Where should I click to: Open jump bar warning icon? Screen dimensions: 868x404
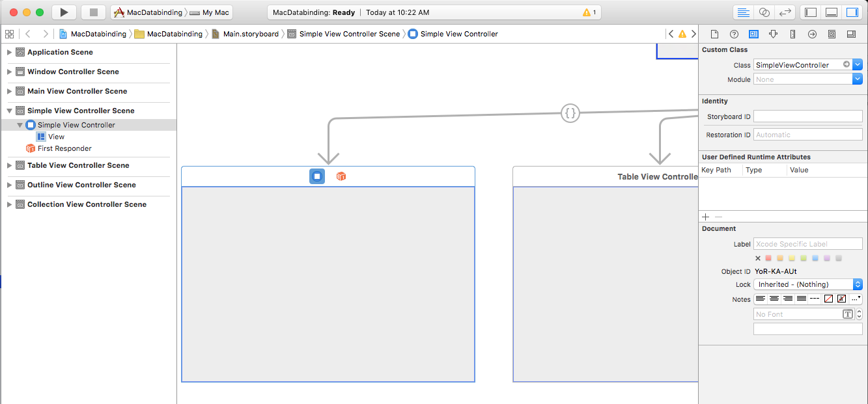tap(682, 34)
